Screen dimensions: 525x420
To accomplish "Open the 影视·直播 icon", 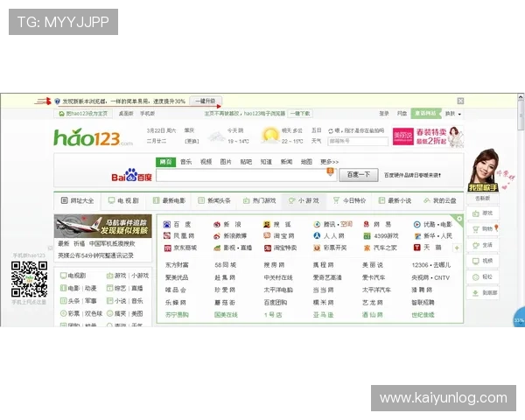I will point(217,248).
